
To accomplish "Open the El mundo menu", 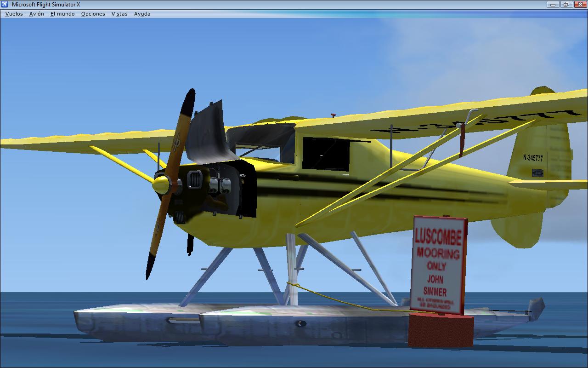I will [62, 14].
